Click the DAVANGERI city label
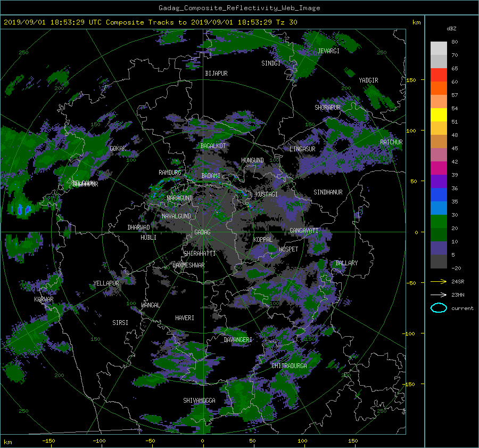The height and width of the screenshot is (448, 479). tap(238, 340)
